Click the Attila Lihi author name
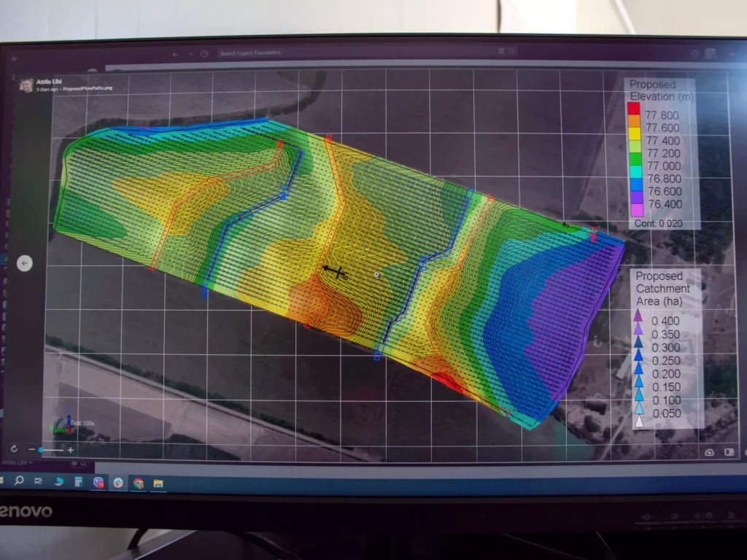This screenshot has width=747, height=560. point(49,82)
